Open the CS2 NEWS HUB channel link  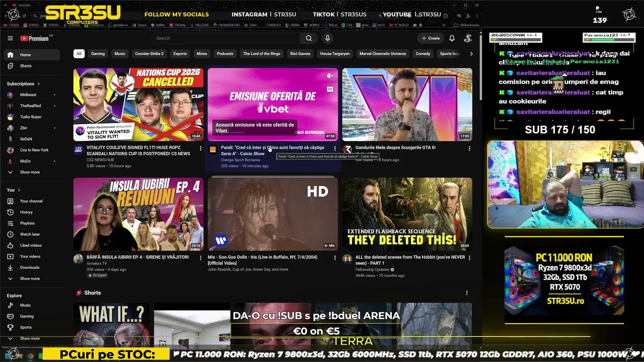click(x=100, y=160)
